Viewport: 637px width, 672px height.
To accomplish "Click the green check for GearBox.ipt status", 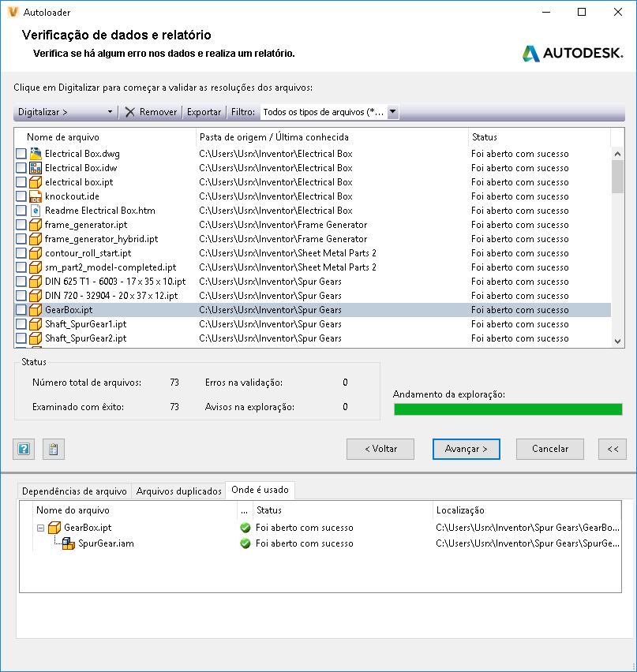I will click(245, 528).
